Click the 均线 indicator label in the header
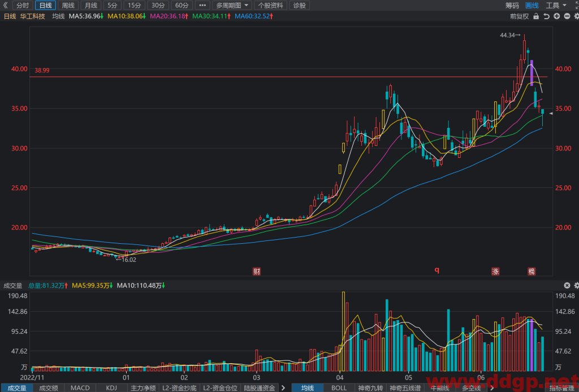This screenshot has height=392, width=579. click(x=58, y=16)
